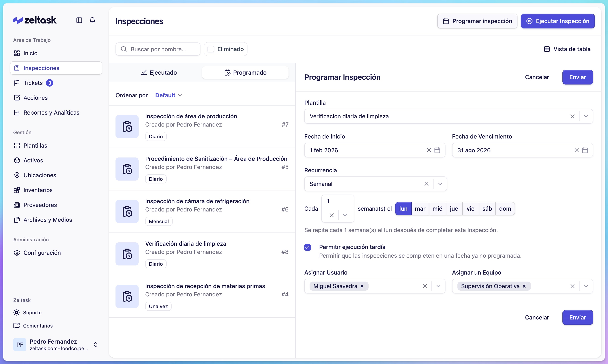Screen dimensions: 608x364
Task: Switch to the Ejecutado tab
Action: coord(159,72)
